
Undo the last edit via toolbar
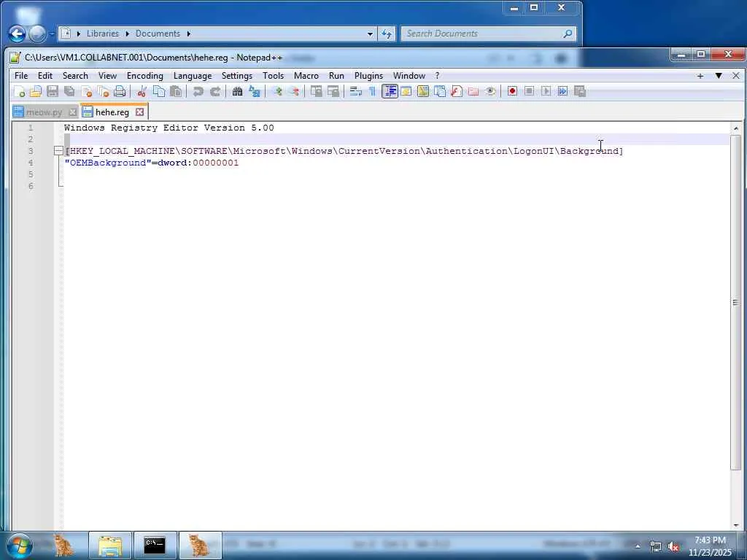click(x=198, y=91)
